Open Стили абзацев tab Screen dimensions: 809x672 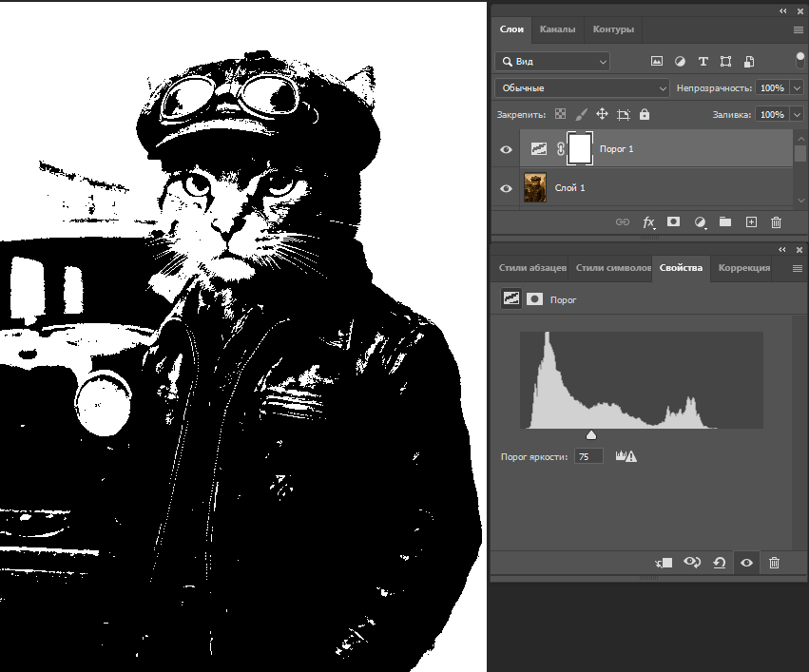pos(531,268)
